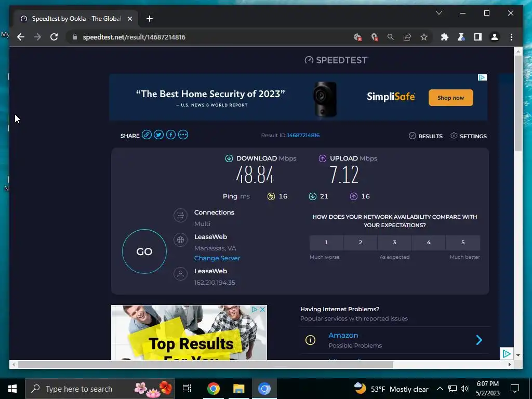The height and width of the screenshot is (399, 532).
Task: Click the zoom magnifier icon in address bar
Action: click(x=391, y=37)
